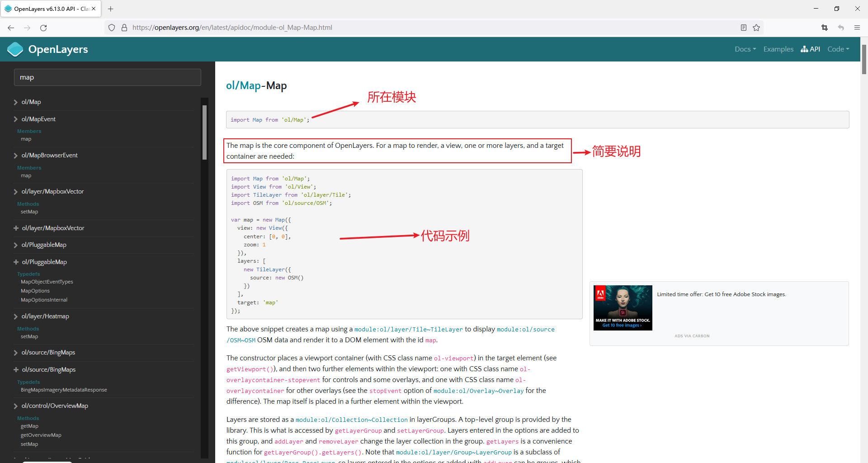Open the Examples navigation item
The image size is (868, 463).
tap(778, 49)
